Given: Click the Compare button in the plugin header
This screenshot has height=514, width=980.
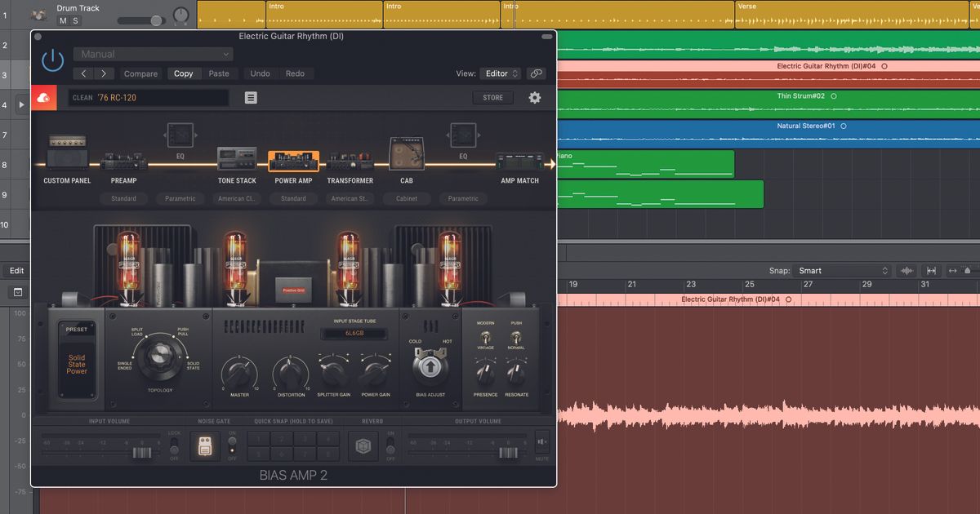Looking at the screenshot, I should pyautogui.click(x=140, y=73).
